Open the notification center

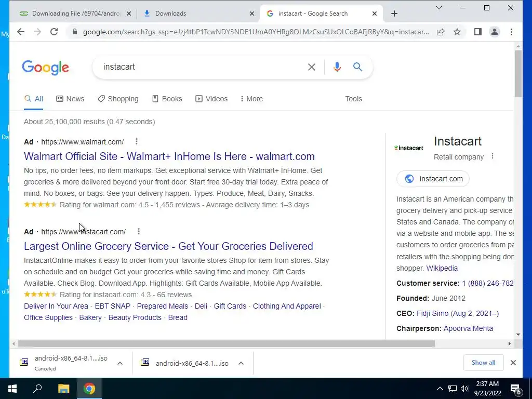pyautogui.click(x=516, y=389)
